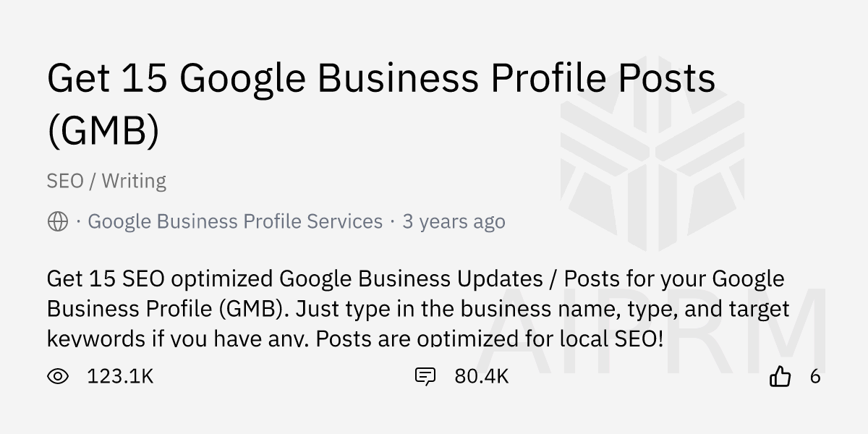
Task: Click the '3 years ago' timestamp
Action: tap(454, 221)
